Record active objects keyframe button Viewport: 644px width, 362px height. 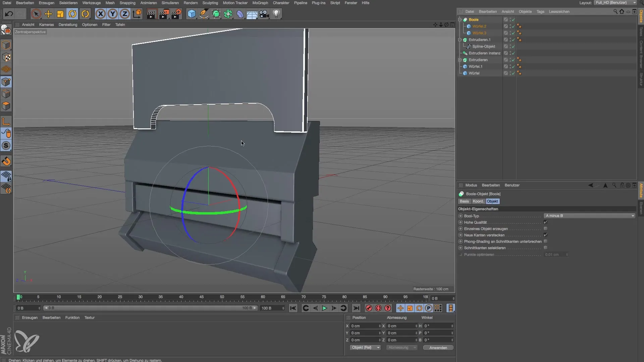click(x=369, y=308)
